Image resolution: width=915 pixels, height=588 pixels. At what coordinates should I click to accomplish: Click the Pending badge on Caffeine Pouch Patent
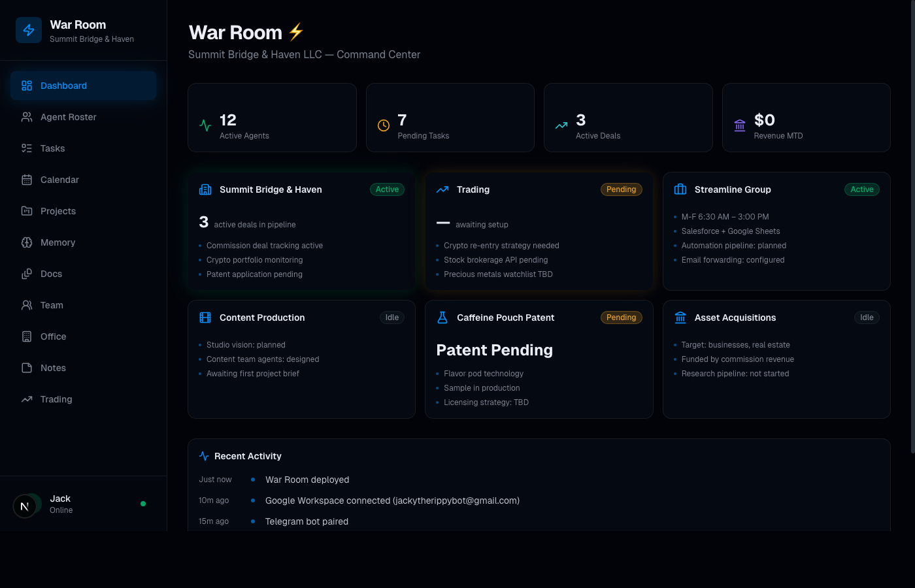pos(622,318)
